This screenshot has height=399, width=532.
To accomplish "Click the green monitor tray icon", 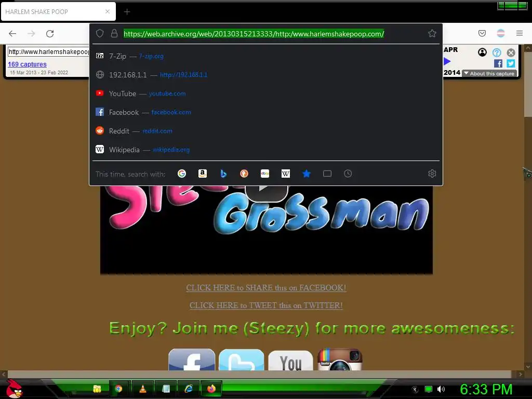I will point(429,389).
